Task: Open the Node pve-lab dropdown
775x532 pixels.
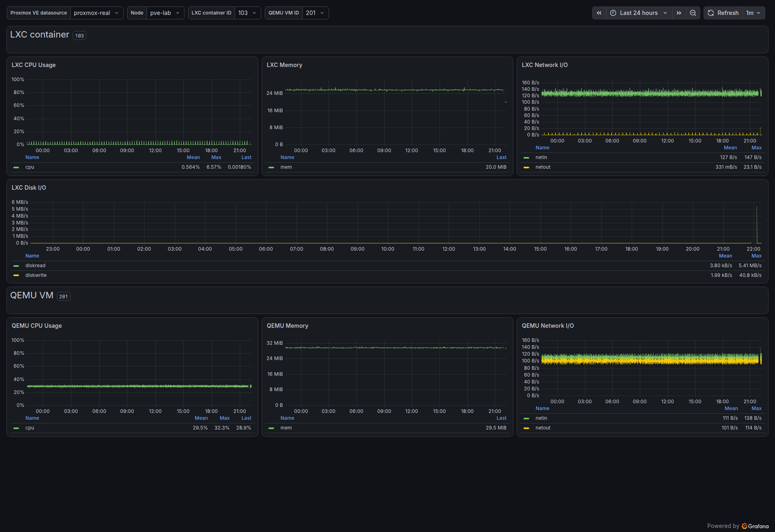Action: point(165,13)
